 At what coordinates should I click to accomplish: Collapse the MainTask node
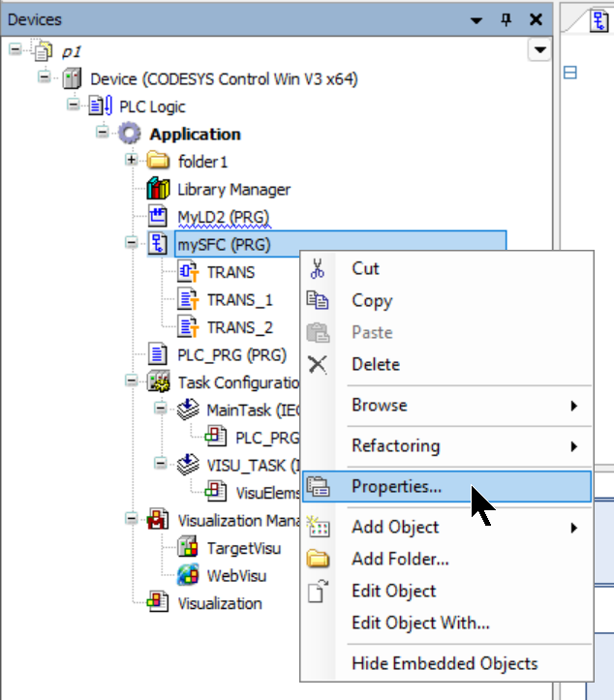tap(160, 408)
